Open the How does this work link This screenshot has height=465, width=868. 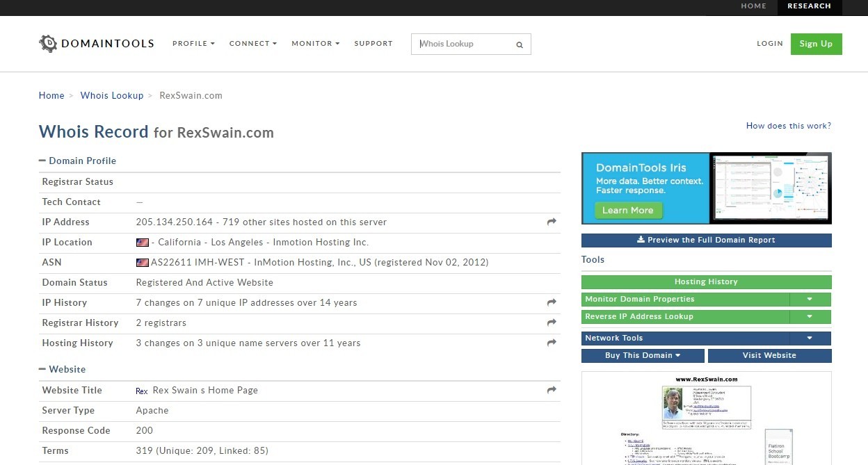[789, 126]
